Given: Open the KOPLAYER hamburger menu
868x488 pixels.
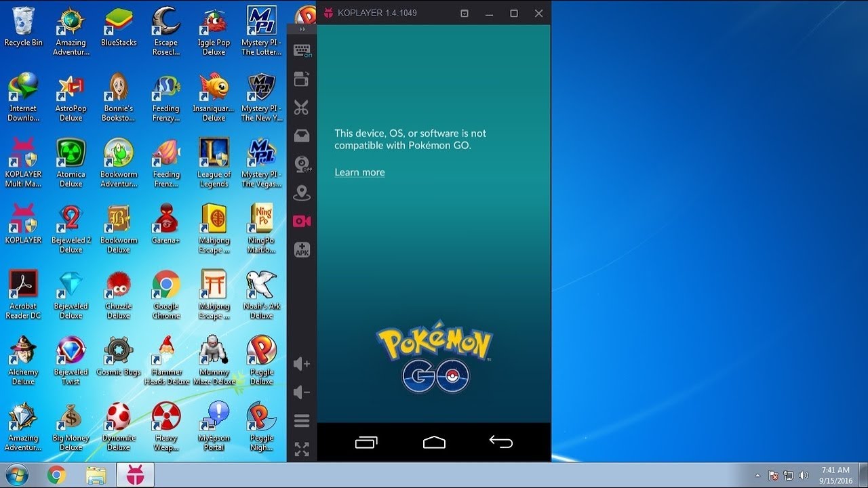Looking at the screenshot, I should click(302, 421).
